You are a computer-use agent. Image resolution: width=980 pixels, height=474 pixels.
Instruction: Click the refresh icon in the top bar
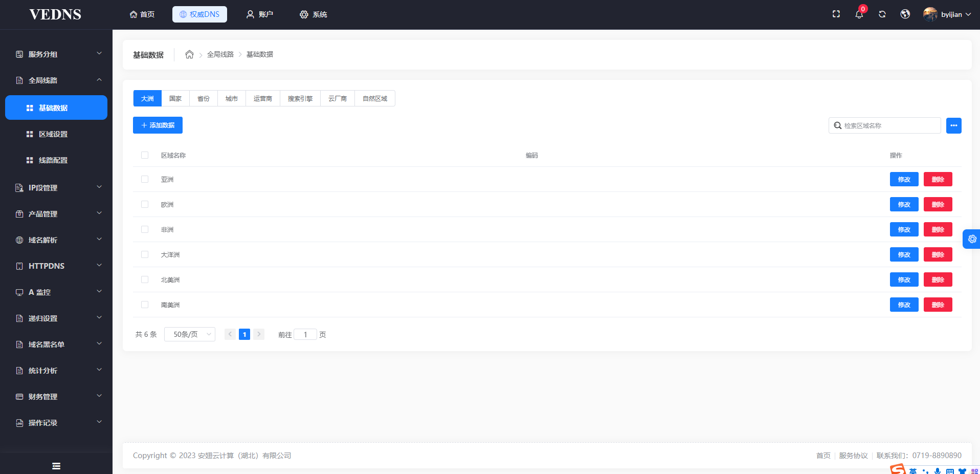[x=882, y=14]
